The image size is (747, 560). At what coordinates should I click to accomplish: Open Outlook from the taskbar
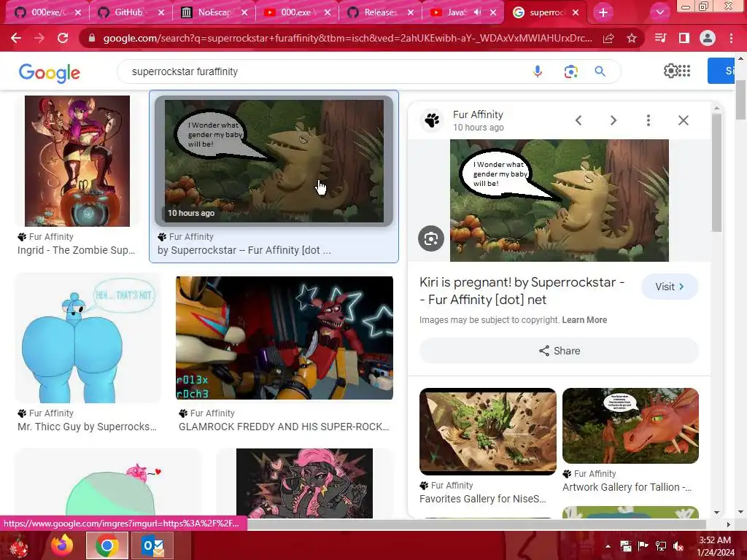[152, 545]
